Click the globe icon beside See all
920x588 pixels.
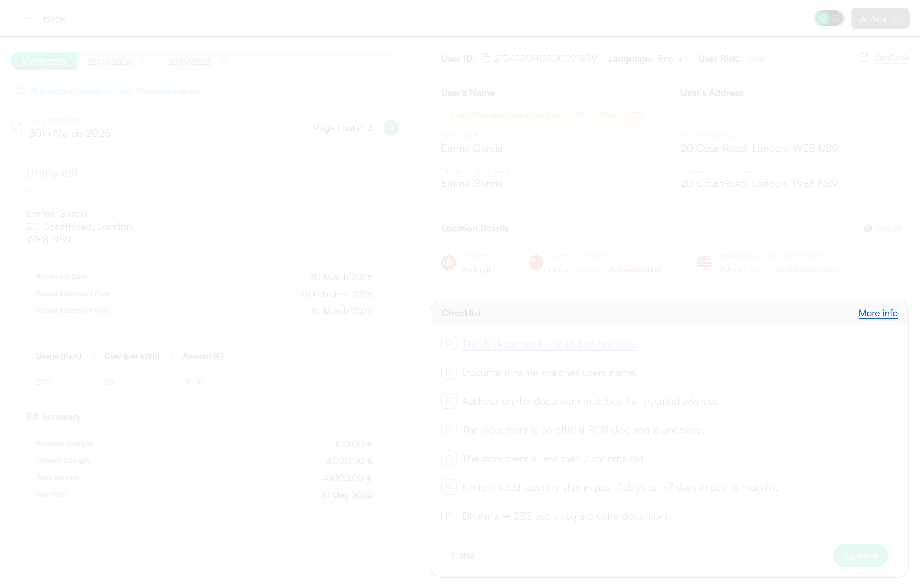867,228
